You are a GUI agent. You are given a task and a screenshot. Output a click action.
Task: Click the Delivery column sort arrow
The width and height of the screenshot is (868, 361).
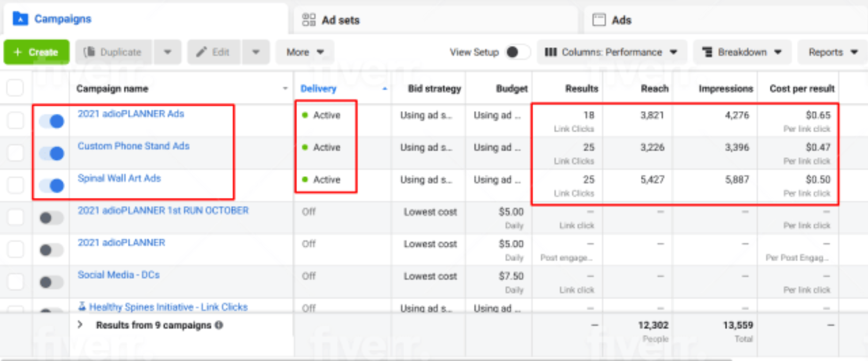tap(385, 89)
